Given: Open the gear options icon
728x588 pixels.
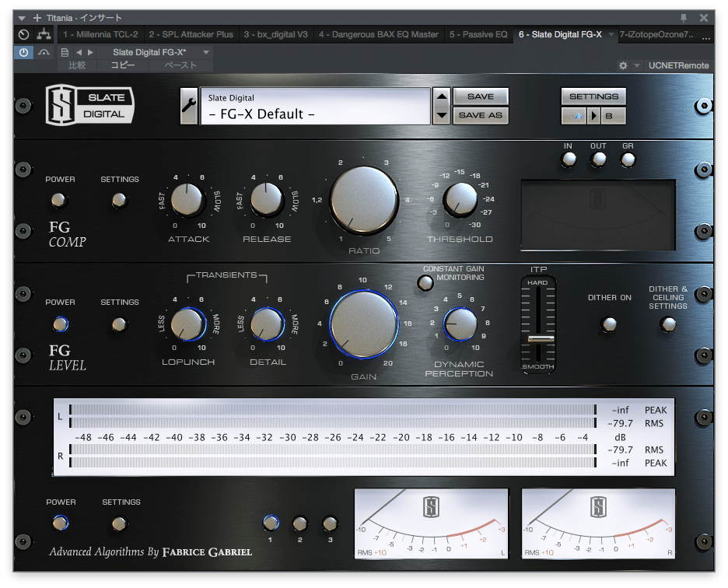Looking at the screenshot, I should click(623, 65).
